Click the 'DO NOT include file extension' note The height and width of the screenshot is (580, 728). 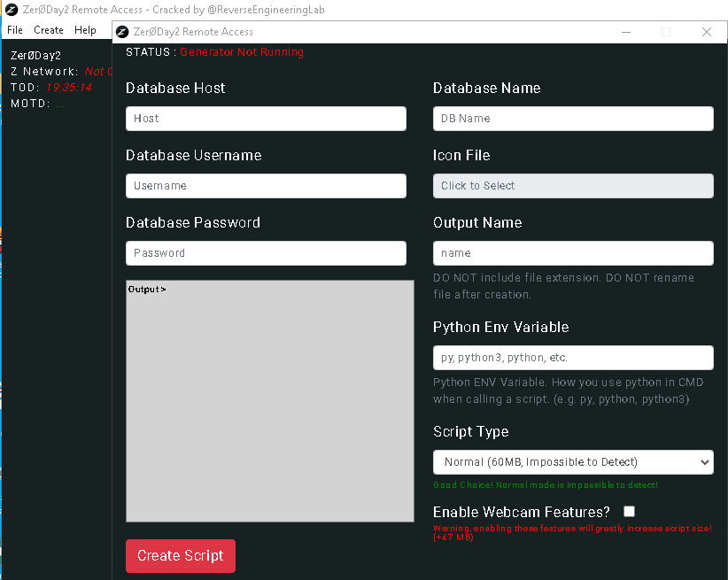563,286
